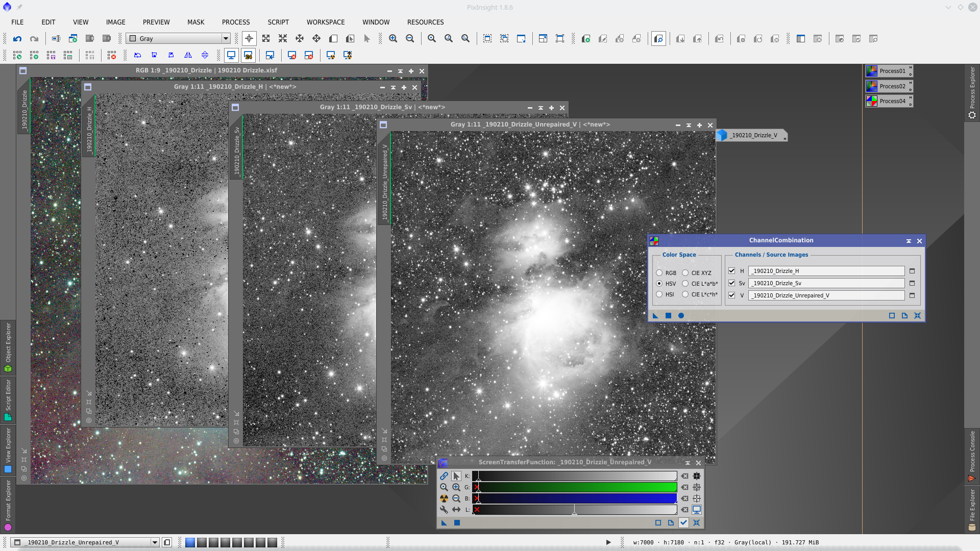Click the STF wrench settings icon

(444, 510)
